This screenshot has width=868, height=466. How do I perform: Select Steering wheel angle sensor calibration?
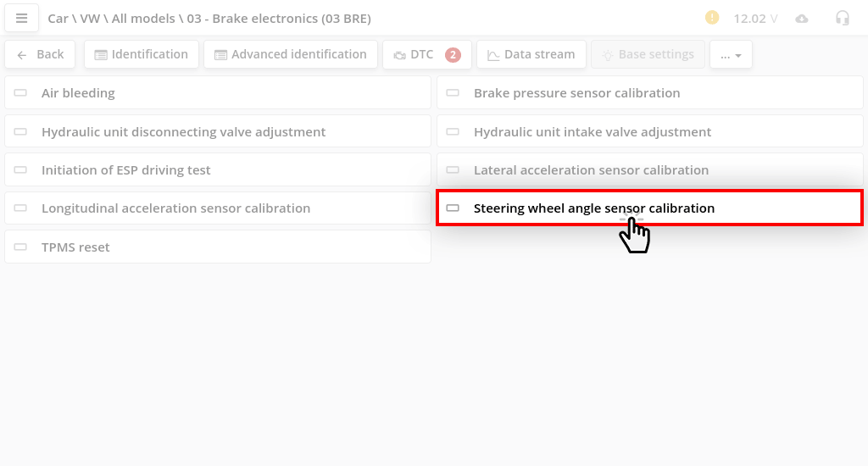click(650, 208)
